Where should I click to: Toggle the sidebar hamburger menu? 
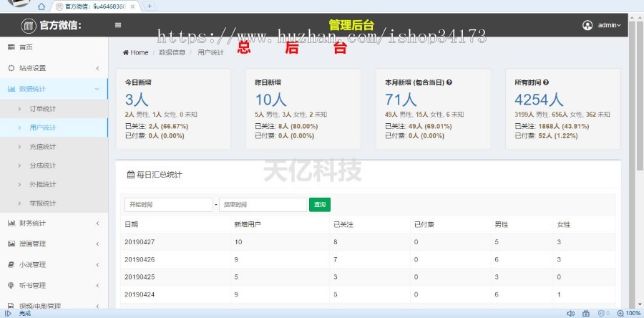(x=118, y=25)
